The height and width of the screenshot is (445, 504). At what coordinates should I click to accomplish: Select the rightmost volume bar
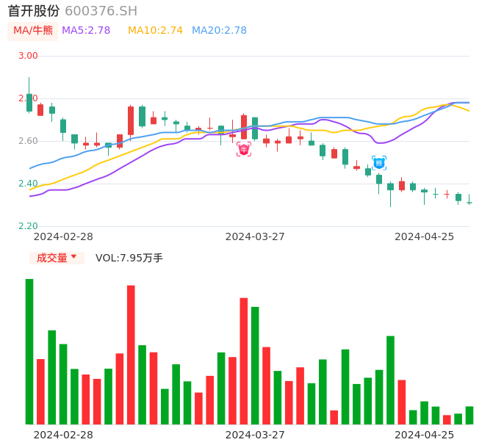coord(469,415)
